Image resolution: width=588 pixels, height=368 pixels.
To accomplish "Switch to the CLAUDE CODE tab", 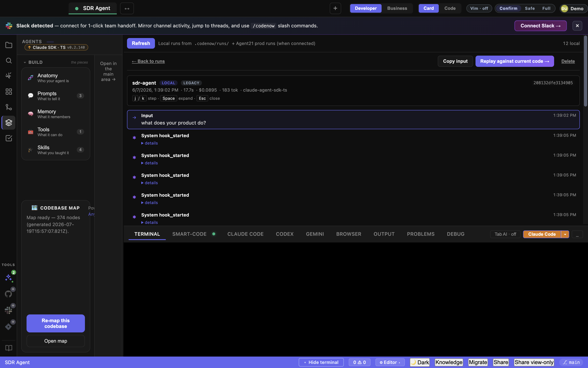I will point(245,234).
